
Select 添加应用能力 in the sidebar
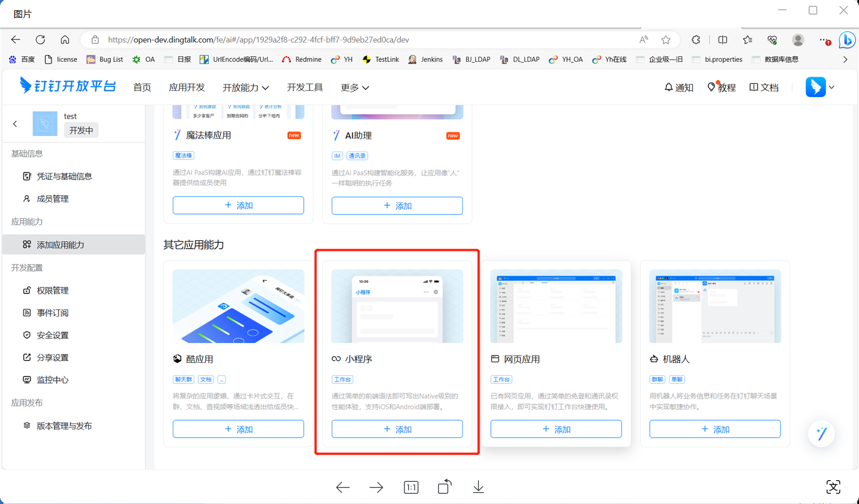pos(74,245)
